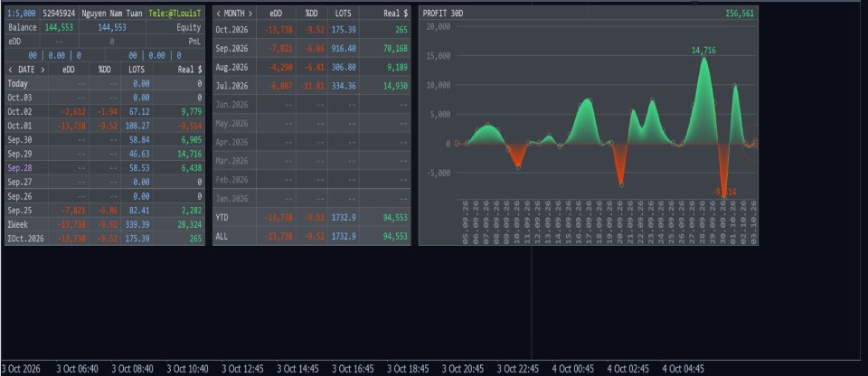The image size is (868, 376).
Task: Click the 6,905 profit for Sep.30
Action: click(191, 140)
